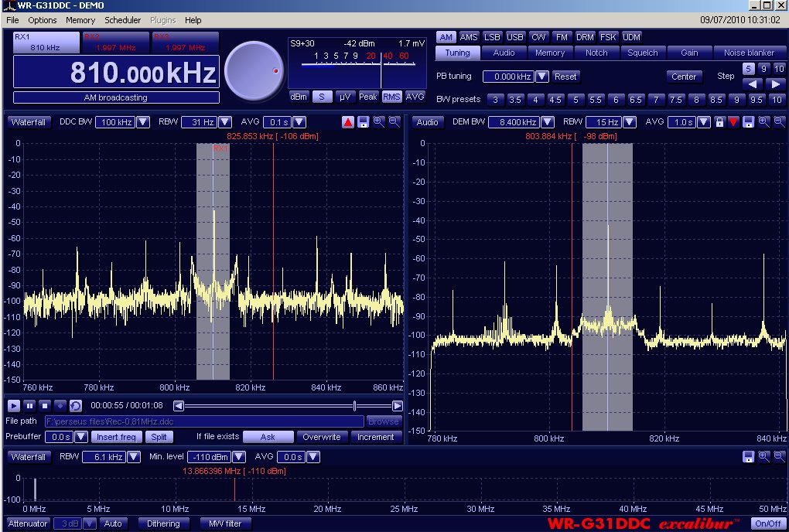
Task: Start playback of the recording
Action: pyautogui.click(x=14, y=405)
